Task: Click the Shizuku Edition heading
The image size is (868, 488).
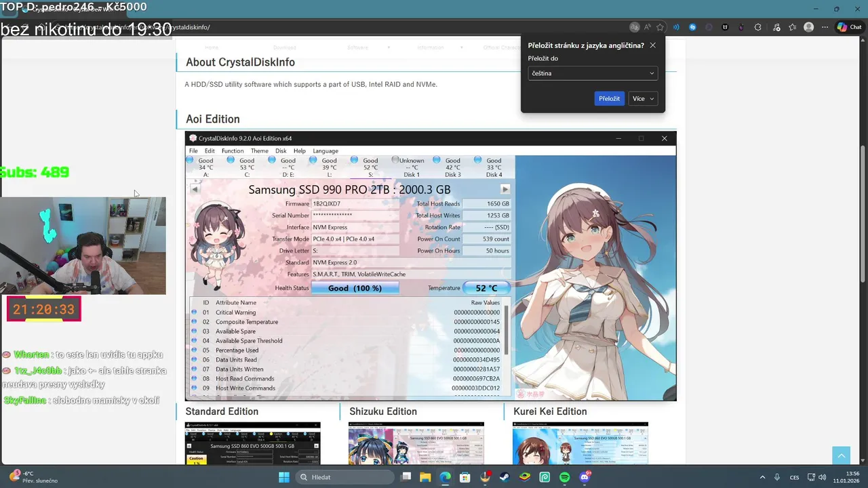Action: pyautogui.click(x=383, y=411)
